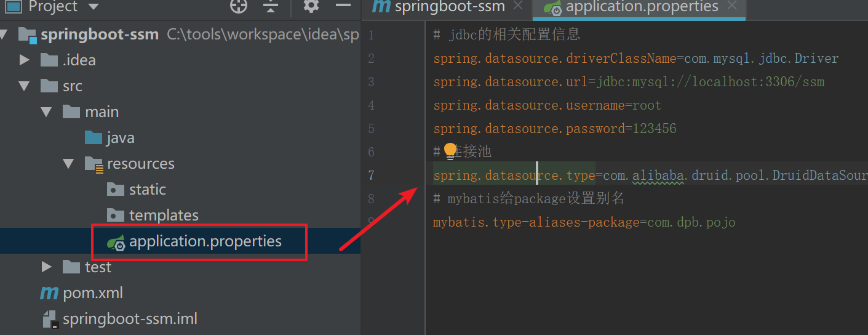The width and height of the screenshot is (868, 335).
Task: Select the test tree item
Action: pos(98,267)
